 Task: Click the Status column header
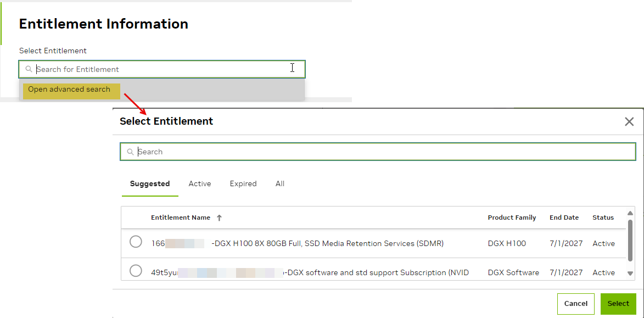click(603, 217)
